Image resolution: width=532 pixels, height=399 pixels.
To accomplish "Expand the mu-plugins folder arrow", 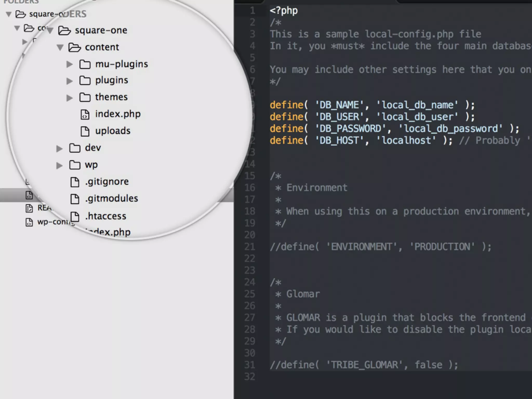I will click(69, 64).
